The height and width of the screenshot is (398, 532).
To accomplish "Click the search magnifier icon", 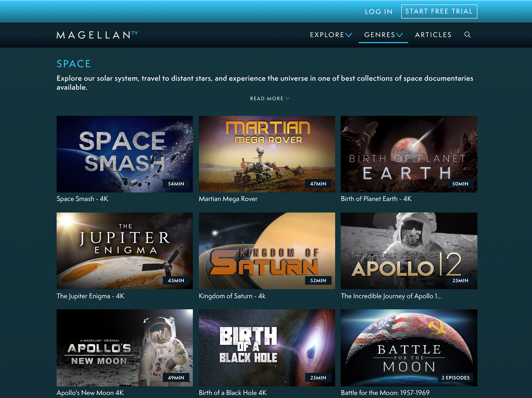I will 467,35.
